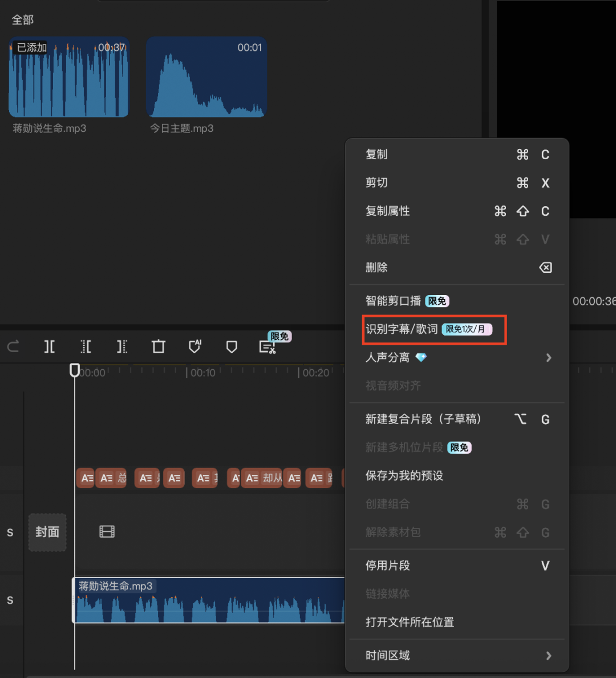Select the split clip tool
The height and width of the screenshot is (678, 616).
point(49,346)
